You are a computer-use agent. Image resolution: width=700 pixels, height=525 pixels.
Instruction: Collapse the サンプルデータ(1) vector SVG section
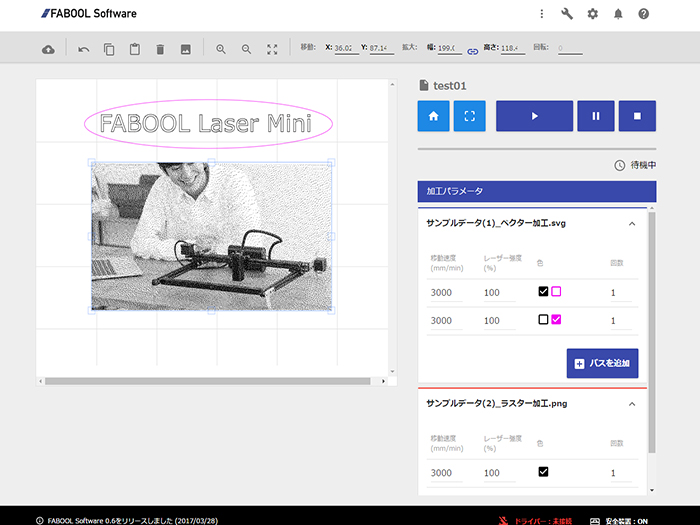click(632, 224)
